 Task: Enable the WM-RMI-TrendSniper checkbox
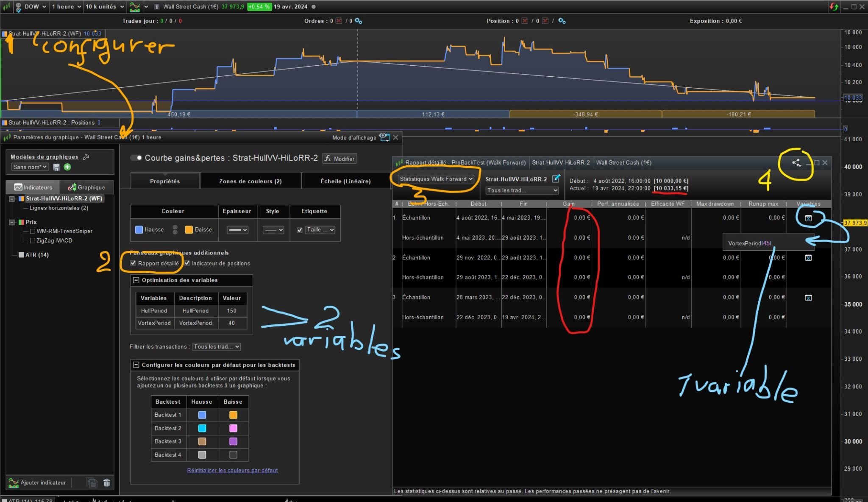[33, 231]
